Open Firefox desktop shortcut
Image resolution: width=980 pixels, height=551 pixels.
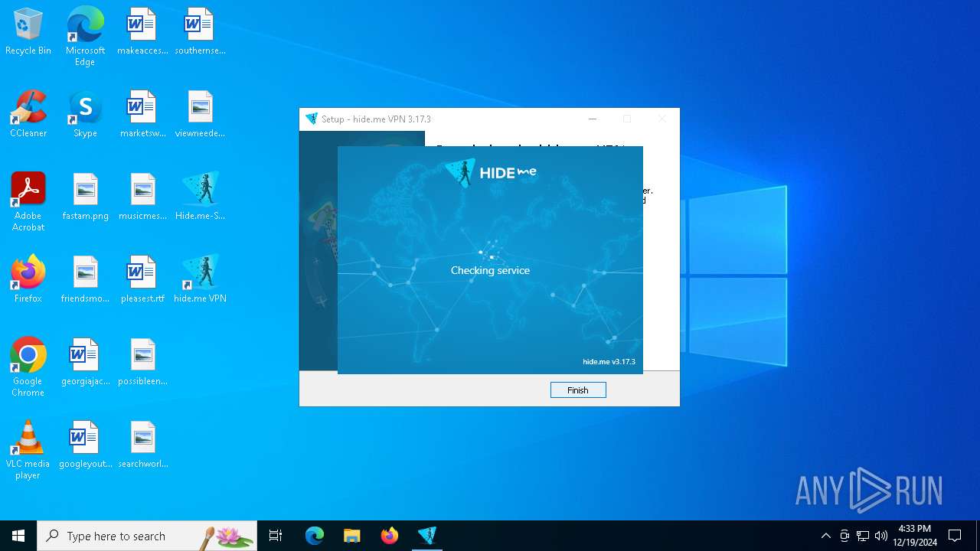click(x=28, y=280)
